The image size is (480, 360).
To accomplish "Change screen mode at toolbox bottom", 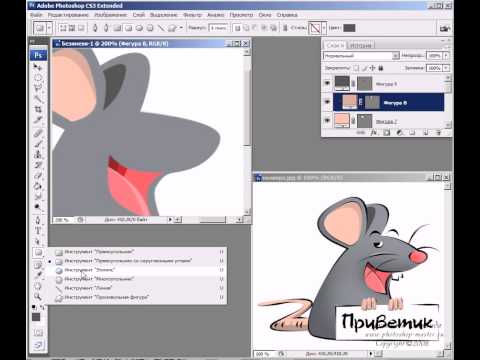I will [38, 345].
